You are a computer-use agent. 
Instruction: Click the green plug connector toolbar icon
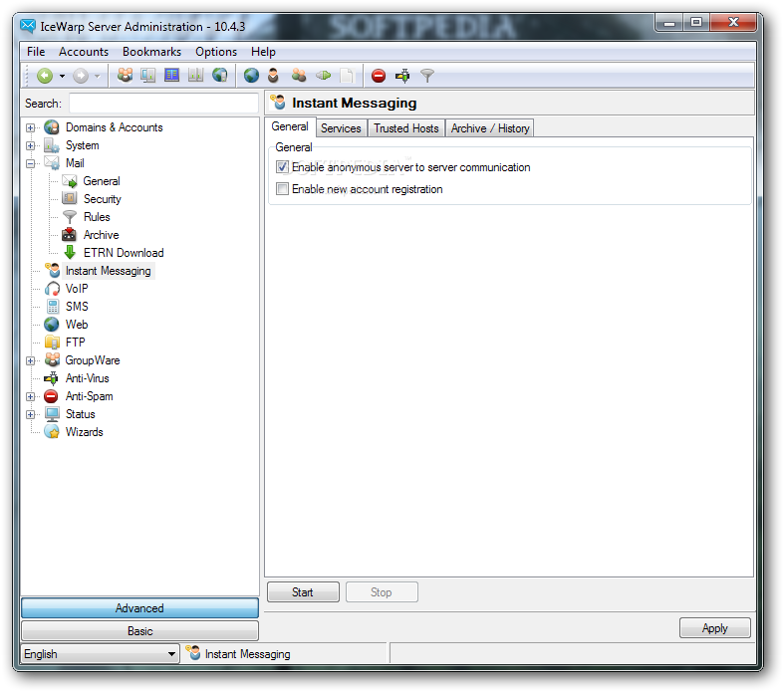(x=323, y=76)
